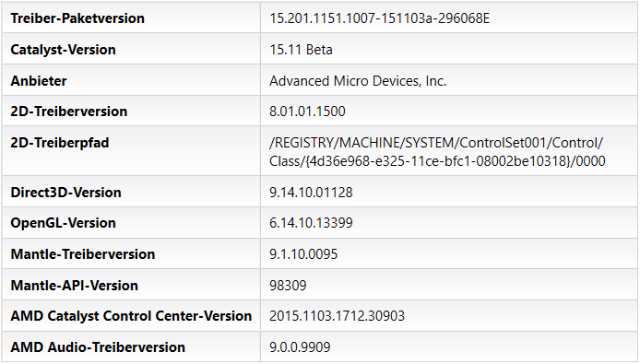This screenshot has height=364, width=640.
Task: Select AMD Catalyst Control Center-Version label
Action: coord(131,316)
